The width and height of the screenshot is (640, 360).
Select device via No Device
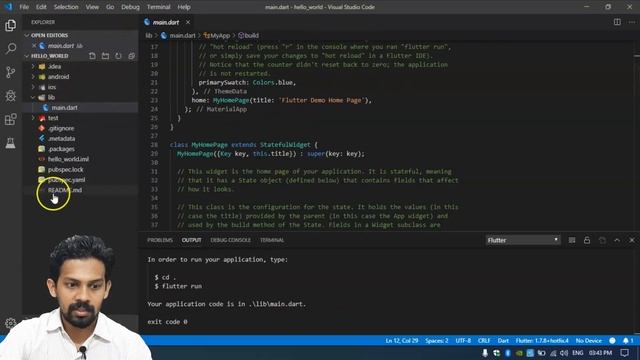(589, 340)
